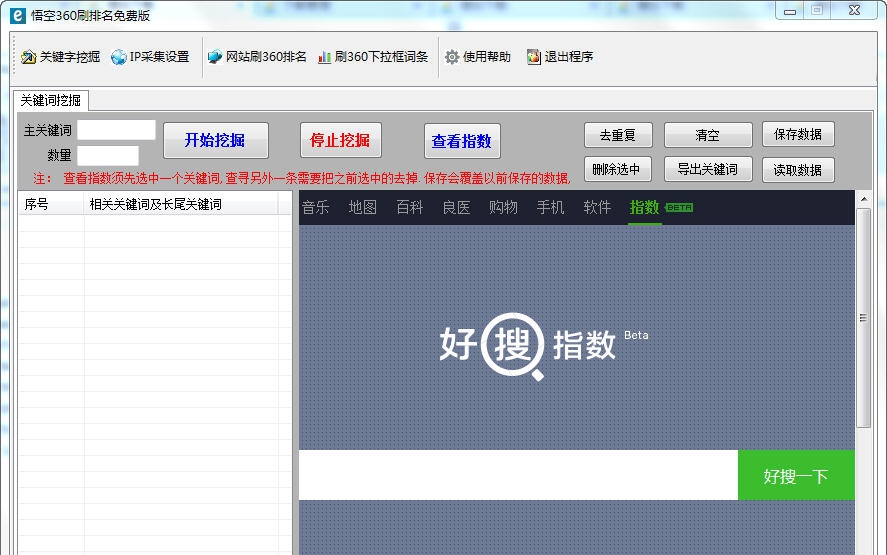Switch to the 关键词挖掘 tab
The width and height of the screenshot is (887, 555).
coord(51,100)
